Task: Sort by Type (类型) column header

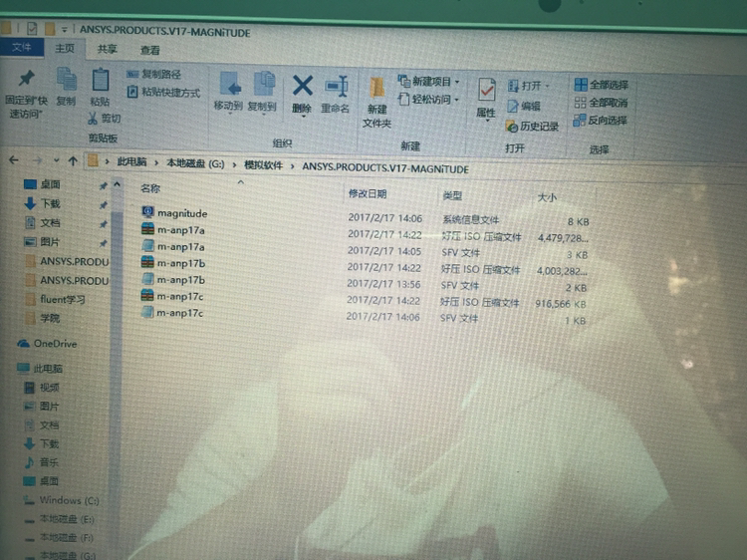Action: pos(452,195)
